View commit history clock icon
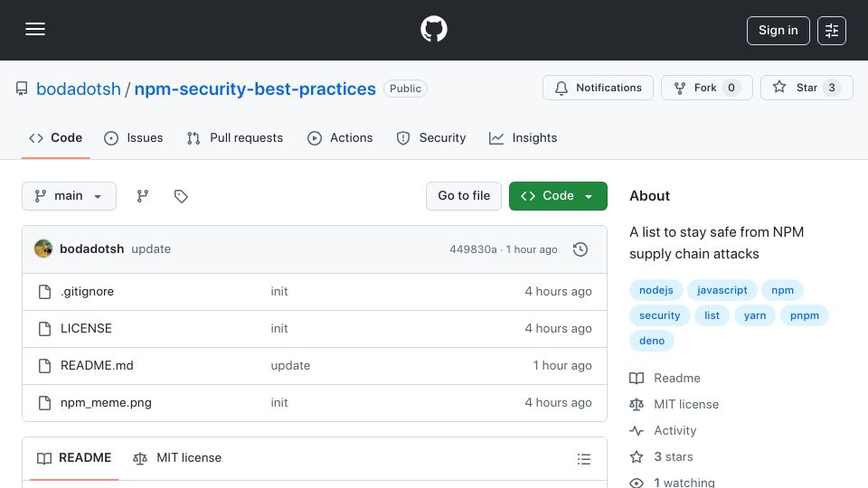This screenshot has height=488, width=868. (580, 249)
